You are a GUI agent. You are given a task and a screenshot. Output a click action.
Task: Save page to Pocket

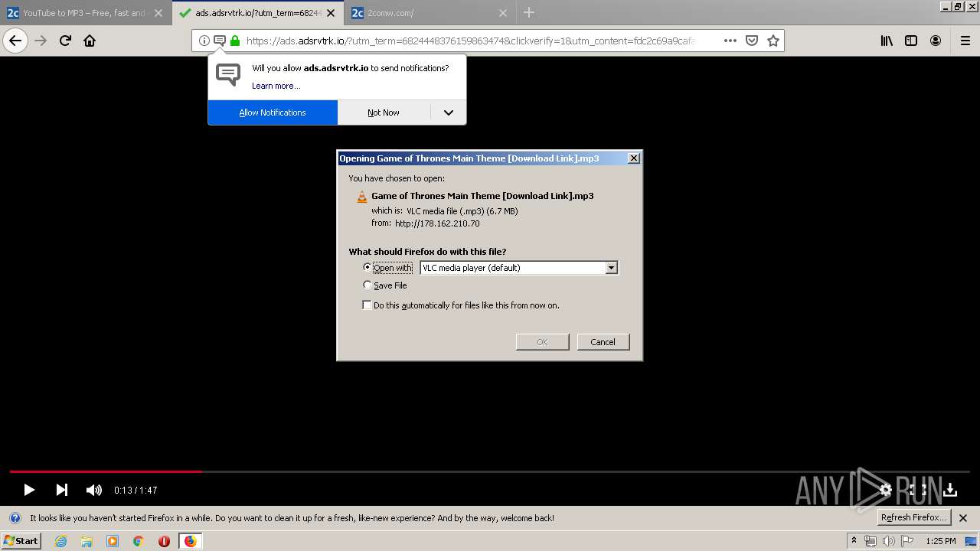[752, 41]
